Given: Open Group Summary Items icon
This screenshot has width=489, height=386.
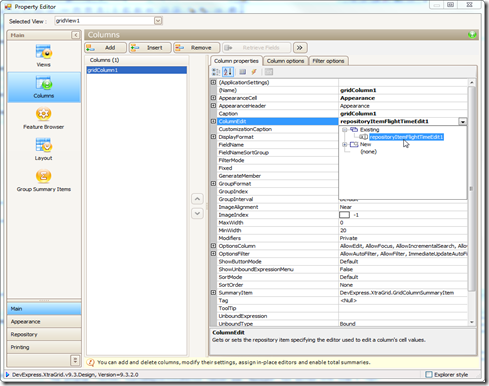Looking at the screenshot, I should pos(44,176).
